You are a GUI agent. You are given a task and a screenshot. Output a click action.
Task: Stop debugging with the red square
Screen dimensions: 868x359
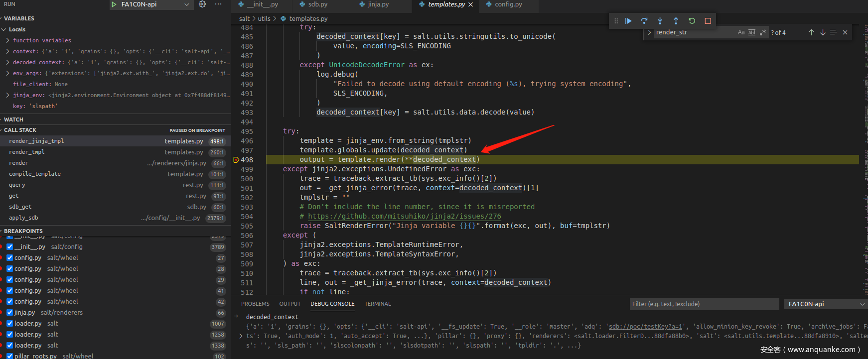pyautogui.click(x=708, y=21)
